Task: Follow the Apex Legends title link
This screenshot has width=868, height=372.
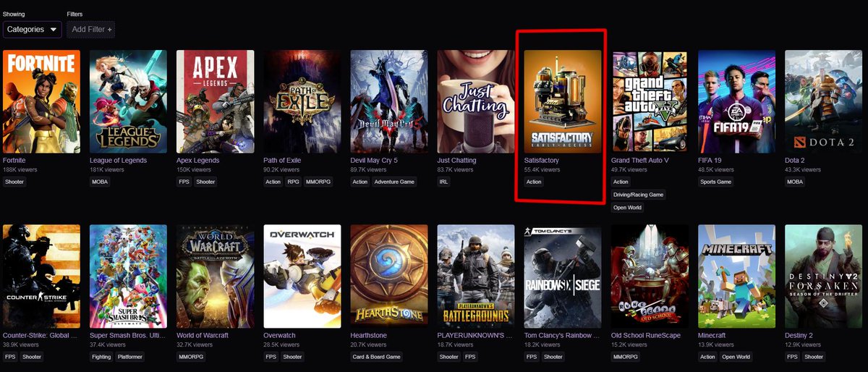Action: (x=198, y=160)
